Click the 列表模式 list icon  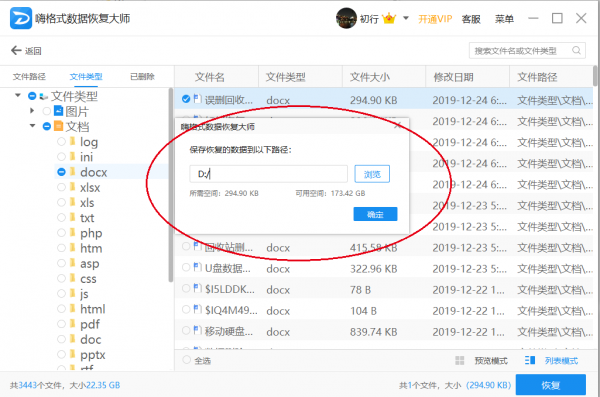(x=530, y=360)
